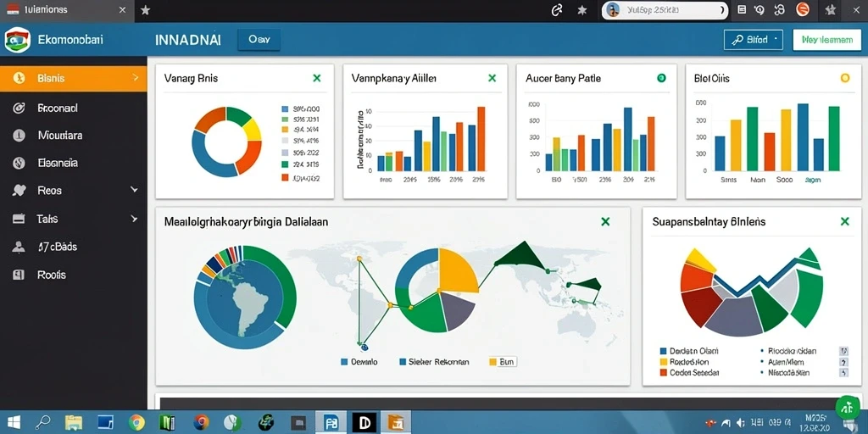
Task: Click the globe donut chart on the map
Action: click(245, 297)
